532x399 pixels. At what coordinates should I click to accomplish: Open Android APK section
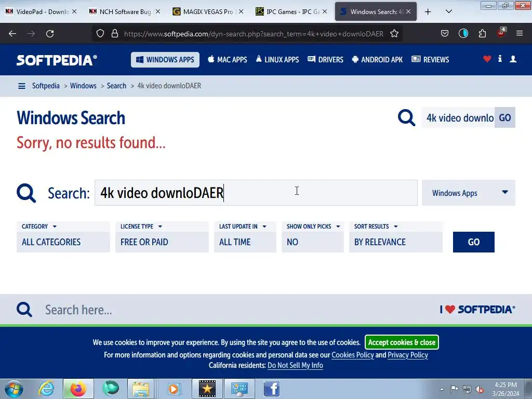377,60
